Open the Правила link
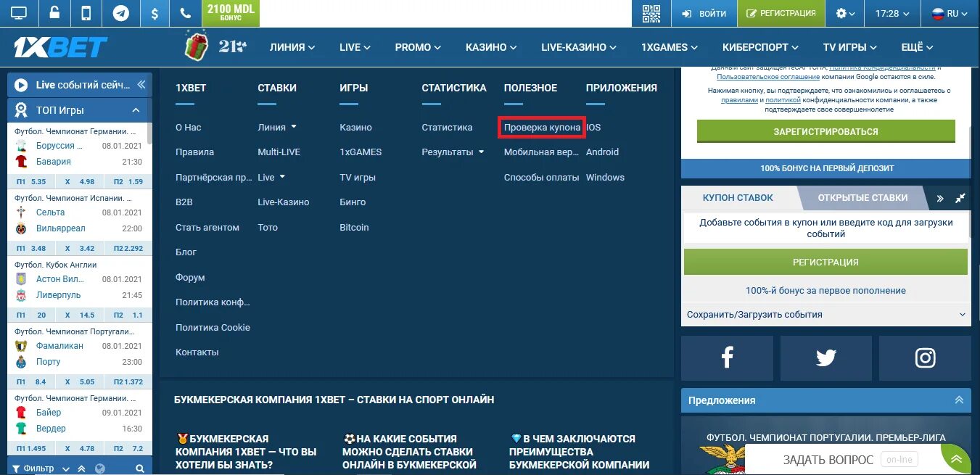 [194, 152]
